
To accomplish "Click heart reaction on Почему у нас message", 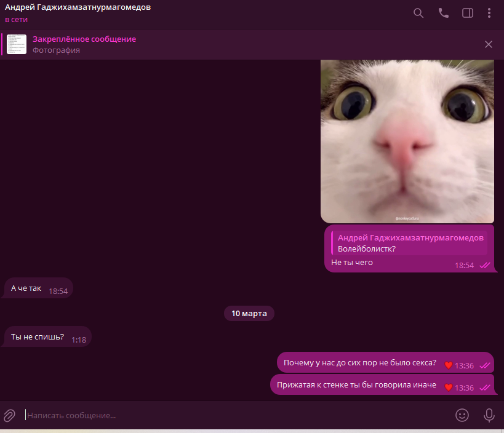I will [449, 365].
